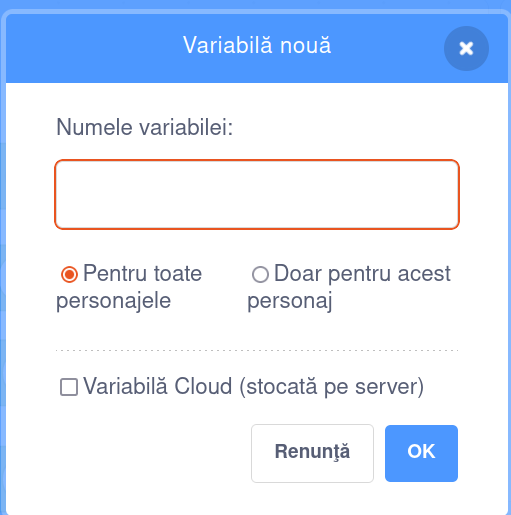Click the 'Pentru toate personajele' label text

click(x=129, y=287)
